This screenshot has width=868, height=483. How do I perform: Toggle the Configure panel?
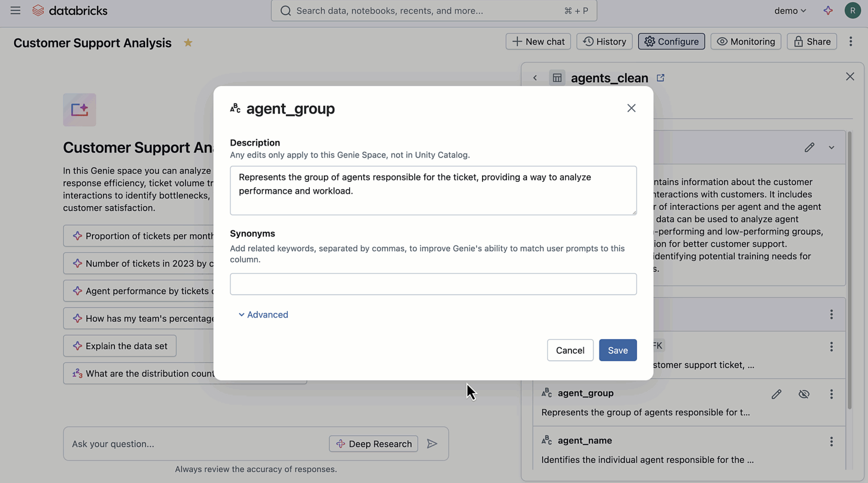[671, 41]
